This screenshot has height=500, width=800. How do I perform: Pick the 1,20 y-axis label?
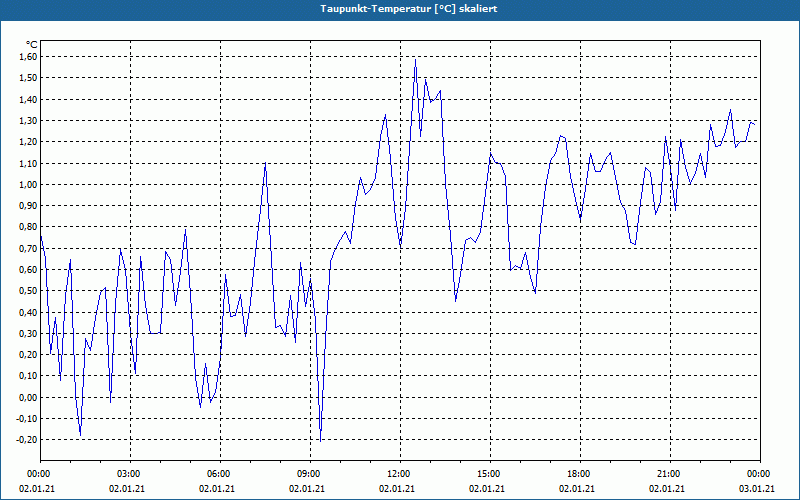tap(28, 141)
